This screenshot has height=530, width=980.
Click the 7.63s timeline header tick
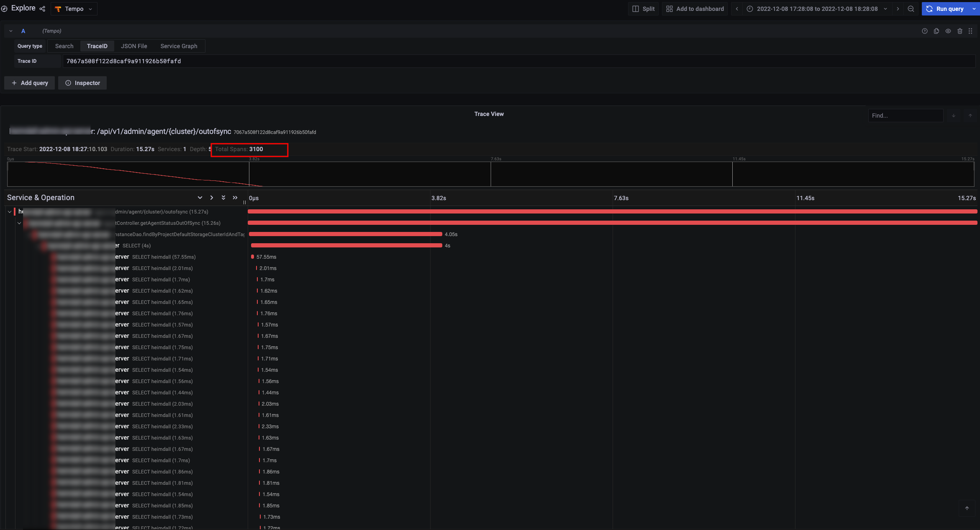621,198
